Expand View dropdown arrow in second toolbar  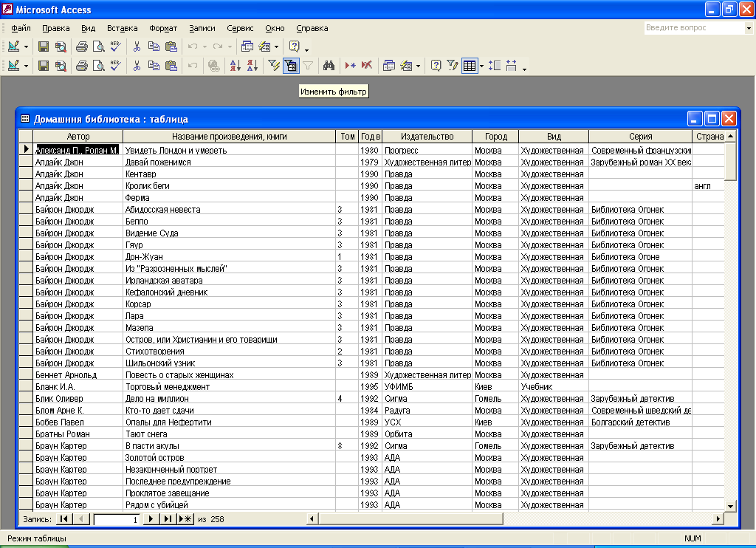pyautogui.click(x=26, y=66)
